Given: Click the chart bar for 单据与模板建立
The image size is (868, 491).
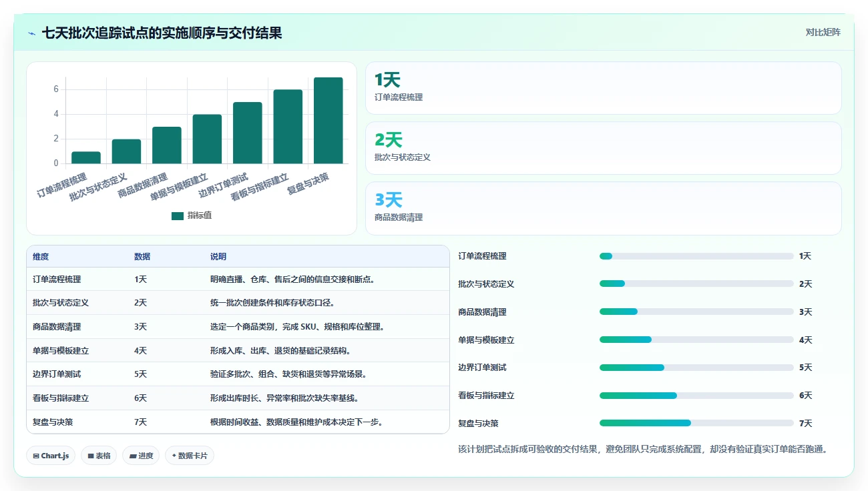Looking at the screenshot, I should 207,139.
